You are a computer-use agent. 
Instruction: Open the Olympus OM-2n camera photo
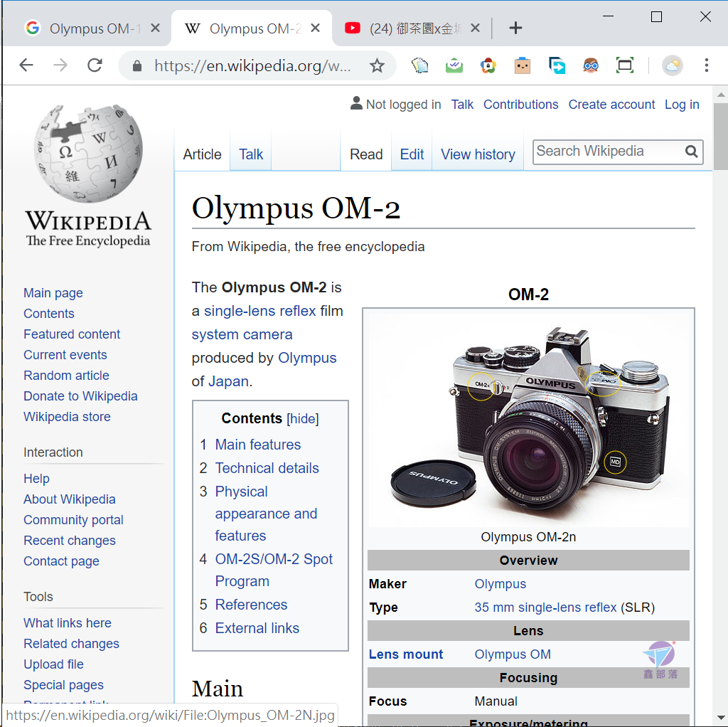click(x=528, y=420)
